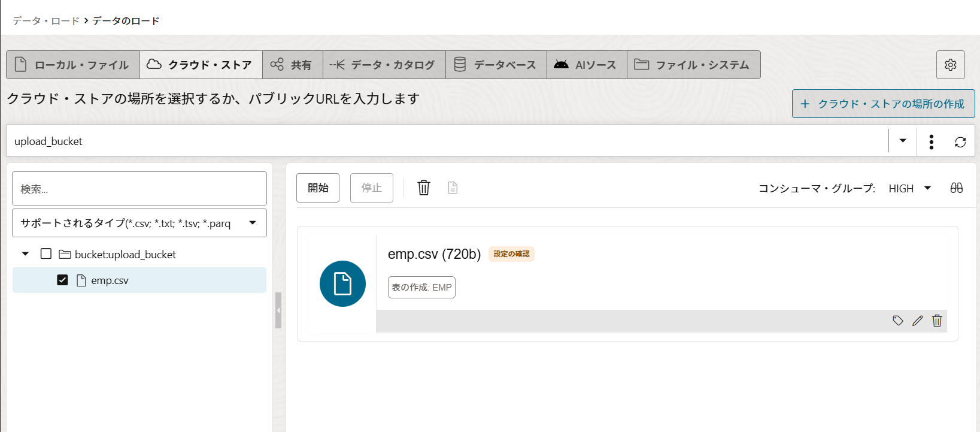The height and width of the screenshot is (432, 980).
Task: Open the データベース tab
Action: (x=496, y=65)
